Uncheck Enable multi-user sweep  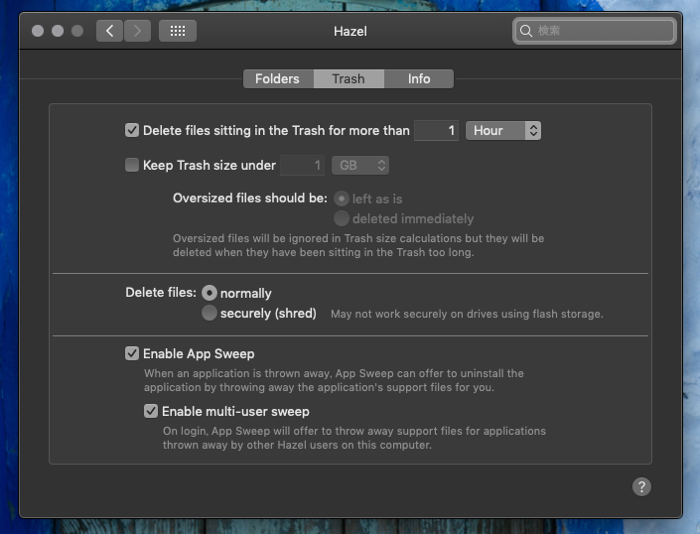[x=151, y=411]
